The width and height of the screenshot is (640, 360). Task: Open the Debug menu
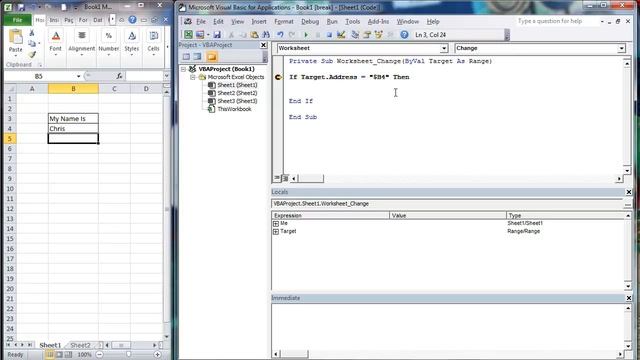310,21
